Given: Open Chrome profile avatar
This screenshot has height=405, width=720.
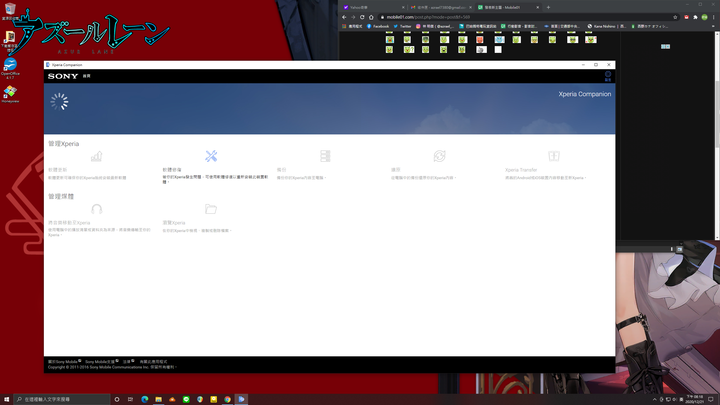Looking at the screenshot, I should point(704,17).
